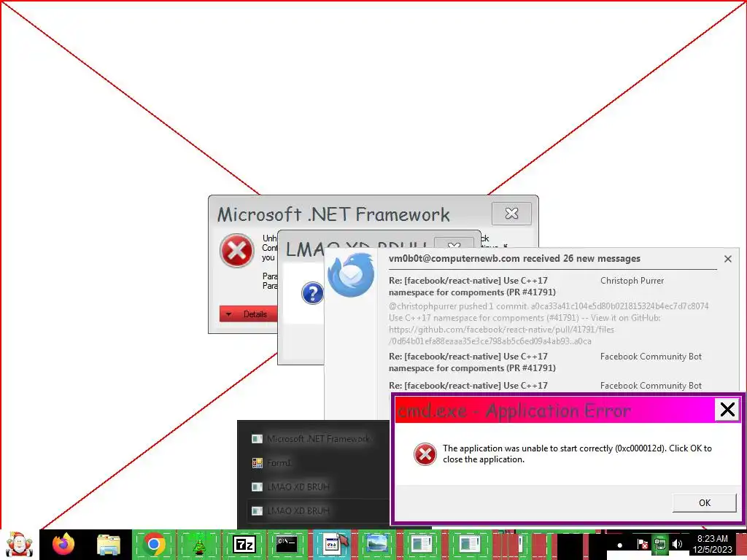Click the red error icon in cmd.exe dialog
Viewport: 747px width, 560px height.
425,454
